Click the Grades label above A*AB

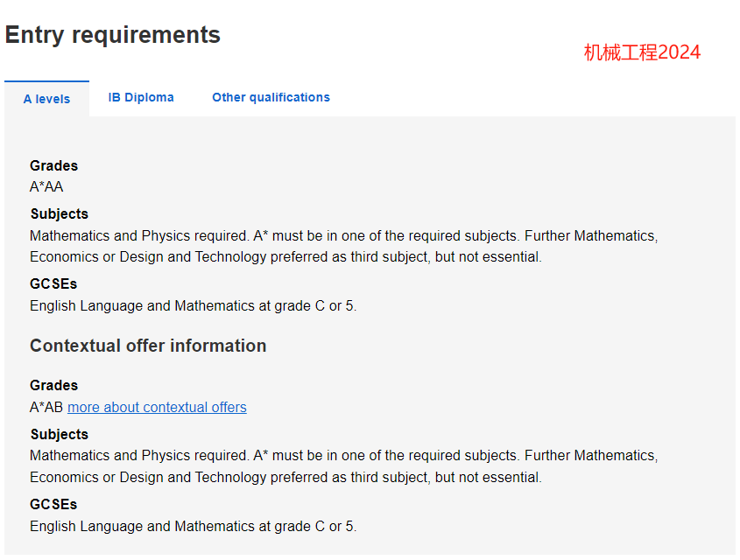click(x=53, y=386)
